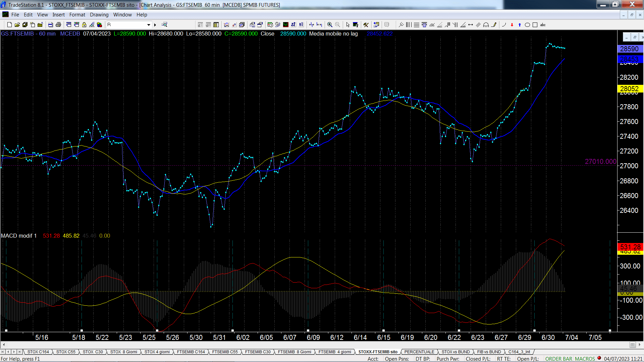This screenshot has height=362, width=644.
Task: Select the pencil trendline tool
Action: [494, 25]
